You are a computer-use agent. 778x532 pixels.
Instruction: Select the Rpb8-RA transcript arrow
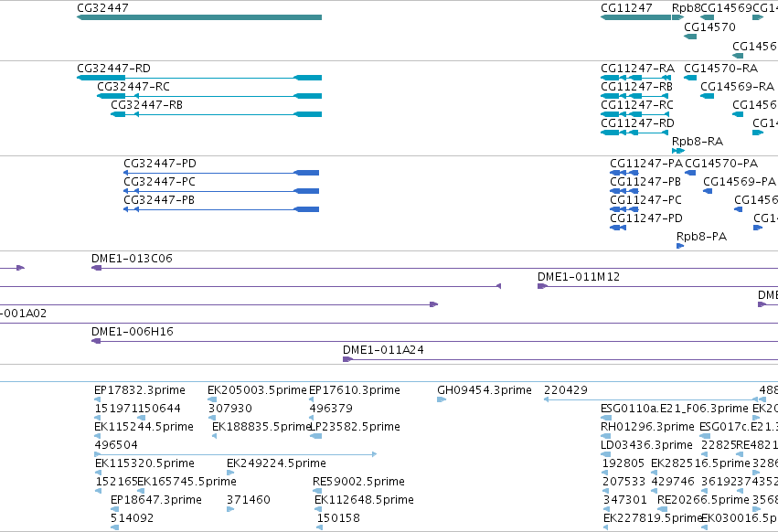[678, 151]
